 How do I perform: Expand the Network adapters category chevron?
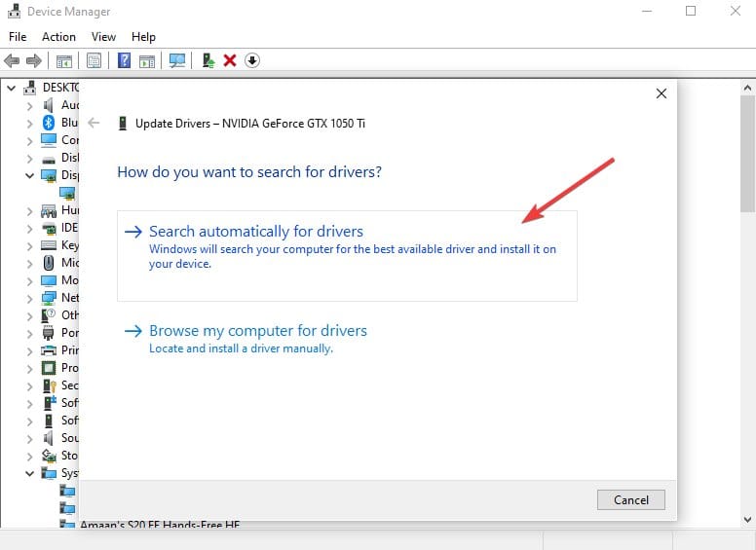point(30,298)
